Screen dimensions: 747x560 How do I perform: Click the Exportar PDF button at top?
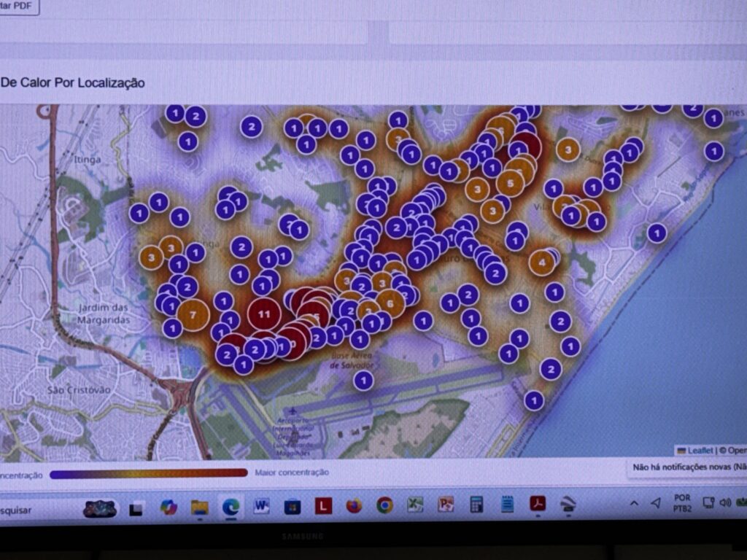pos(17,6)
